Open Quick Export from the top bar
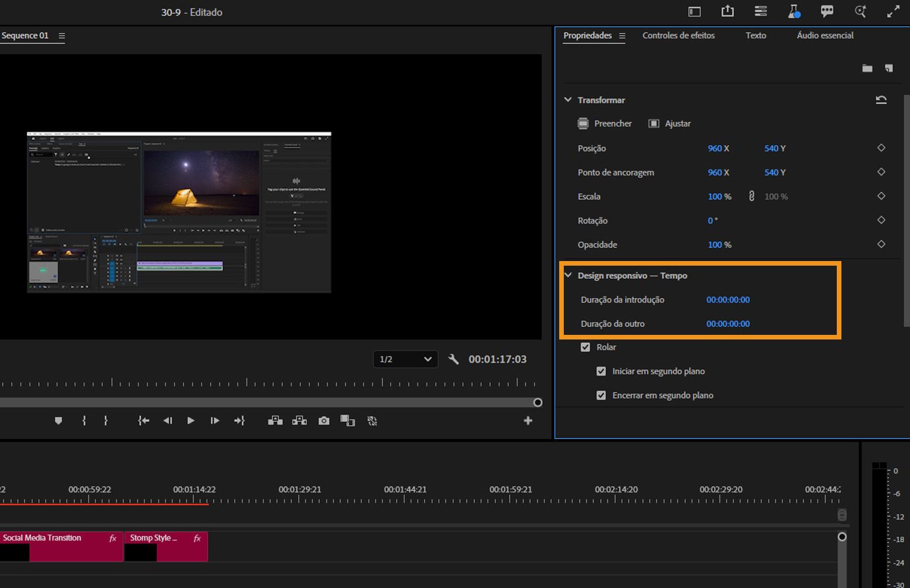Viewport: 910px width, 588px height. click(727, 11)
